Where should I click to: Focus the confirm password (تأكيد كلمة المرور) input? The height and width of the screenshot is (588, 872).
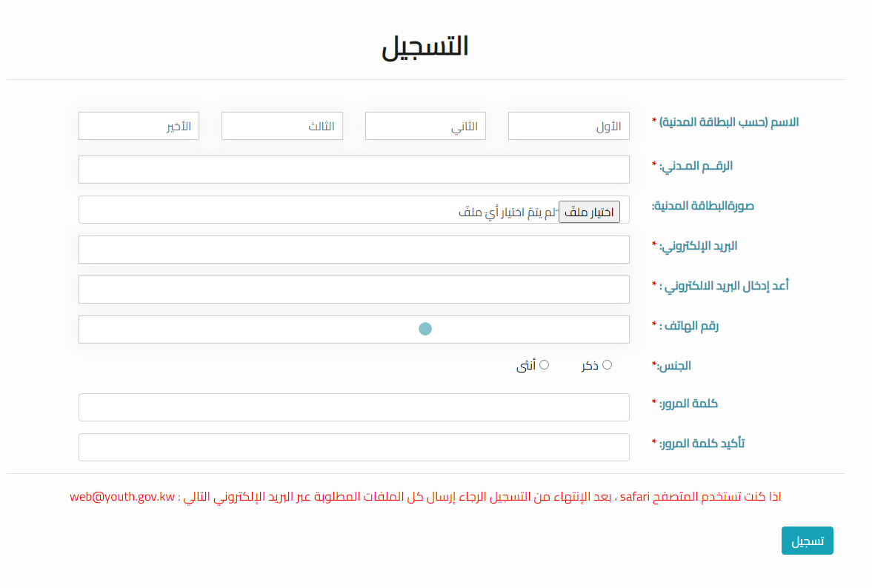(x=353, y=447)
